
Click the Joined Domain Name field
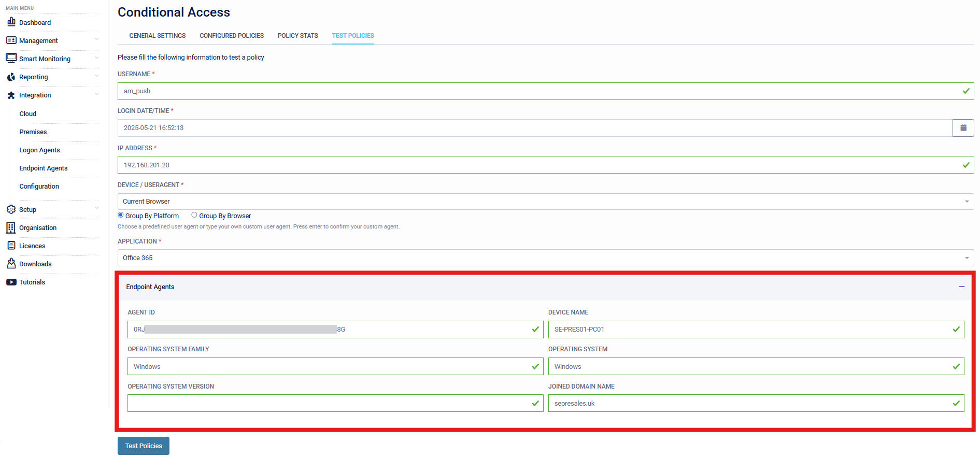click(x=750, y=403)
